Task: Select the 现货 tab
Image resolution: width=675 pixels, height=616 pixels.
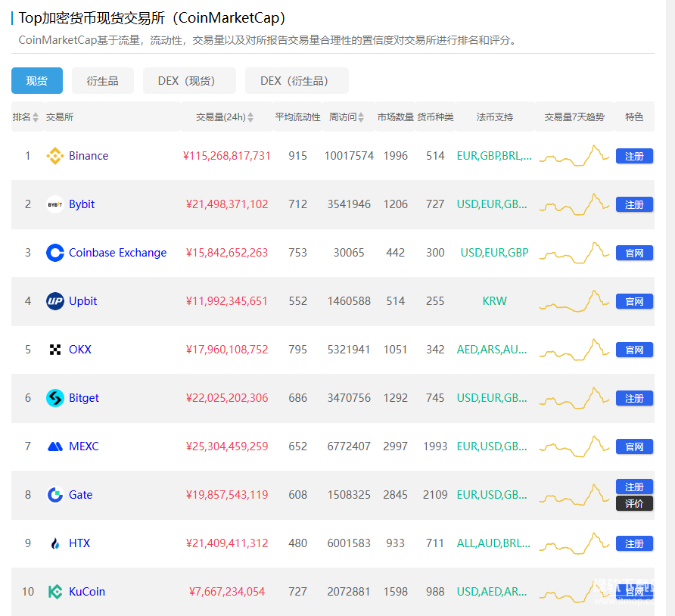Action: pyautogui.click(x=37, y=80)
